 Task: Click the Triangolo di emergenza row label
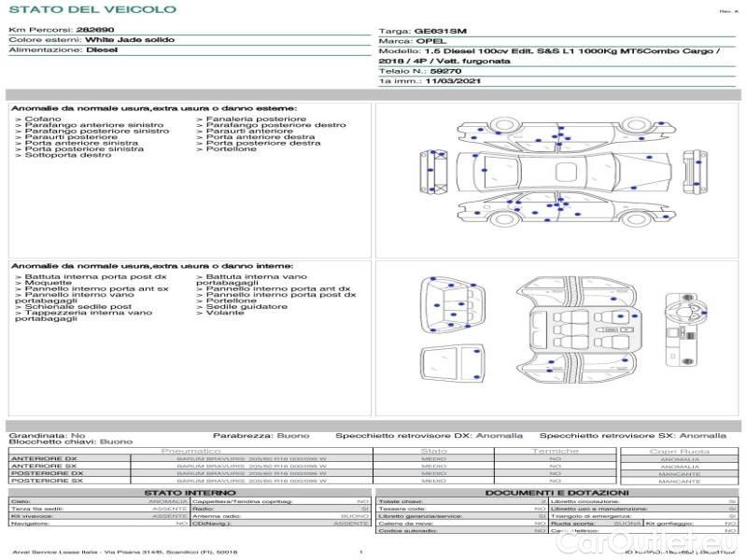point(591,516)
